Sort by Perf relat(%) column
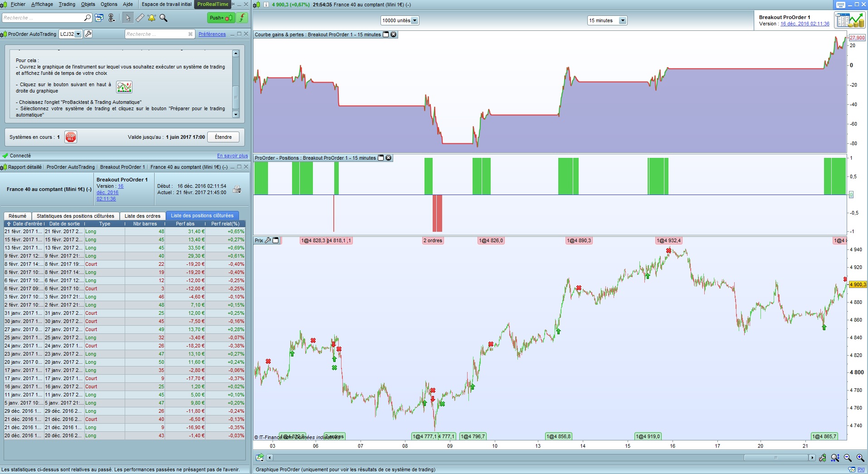 coord(225,224)
